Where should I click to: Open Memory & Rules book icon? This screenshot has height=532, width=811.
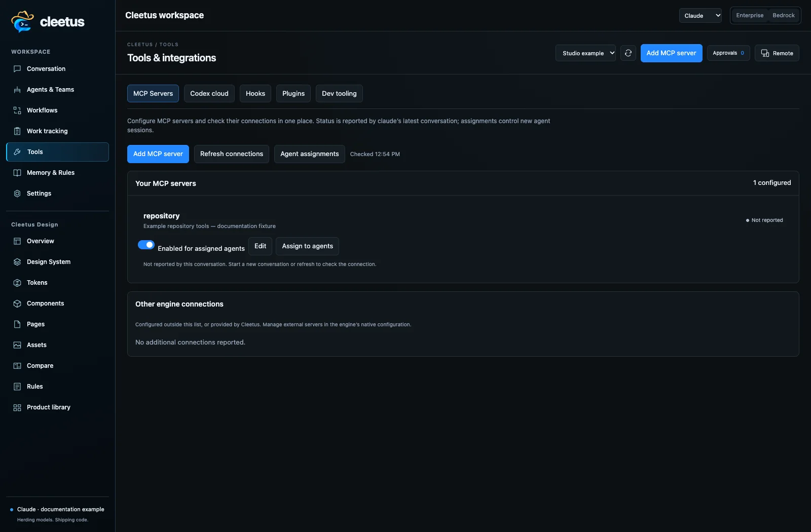pos(17,173)
